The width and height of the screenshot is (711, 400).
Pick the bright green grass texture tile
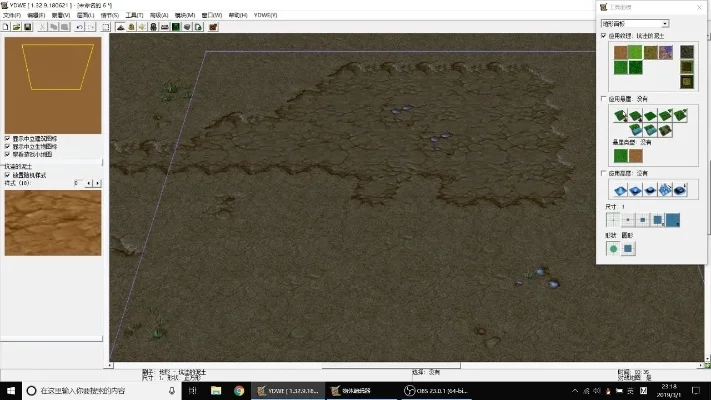pyautogui.click(x=635, y=52)
